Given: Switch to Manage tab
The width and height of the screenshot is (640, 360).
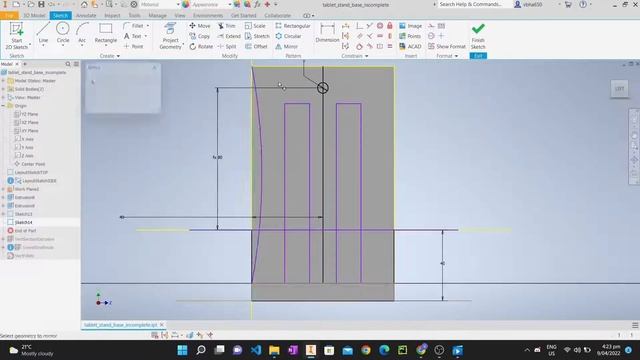Looking at the screenshot, I should (157, 16).
